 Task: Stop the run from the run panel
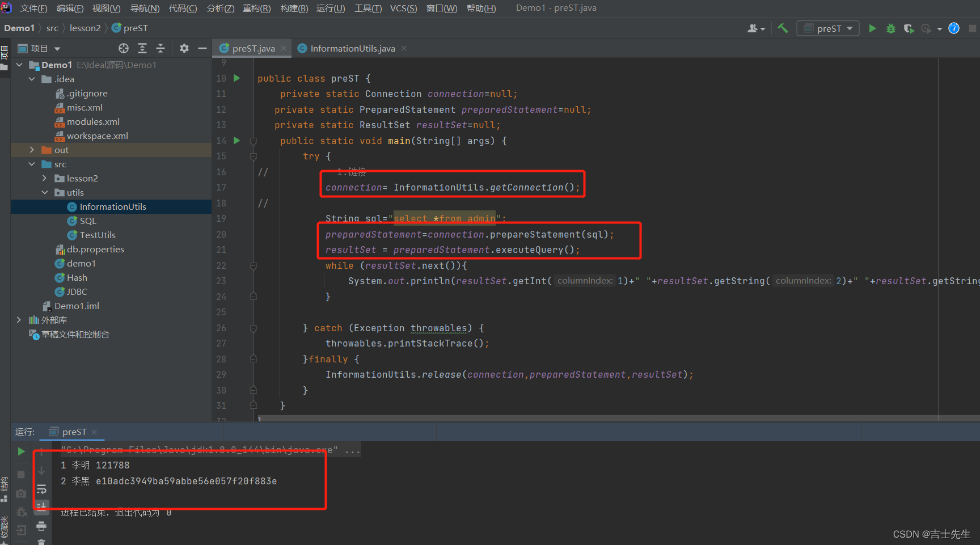tap(21, 474)
